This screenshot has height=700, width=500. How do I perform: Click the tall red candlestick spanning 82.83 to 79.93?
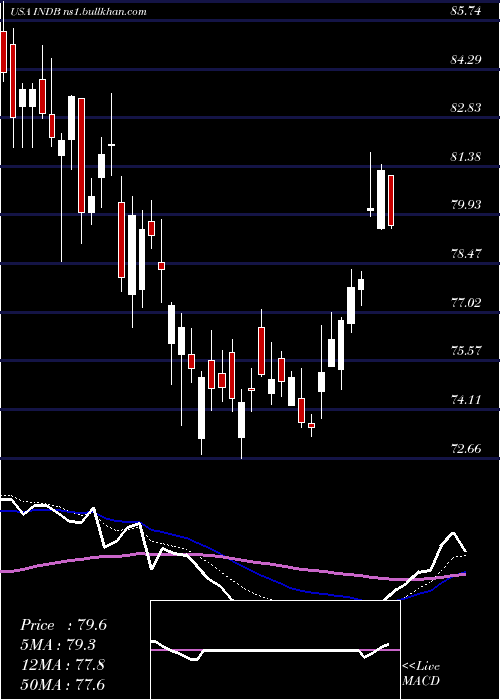[x=81, y=155]
